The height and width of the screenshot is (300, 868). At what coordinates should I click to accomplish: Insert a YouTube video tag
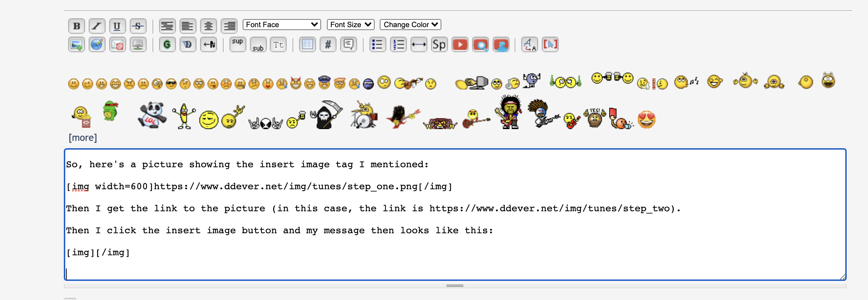(460, 45)
